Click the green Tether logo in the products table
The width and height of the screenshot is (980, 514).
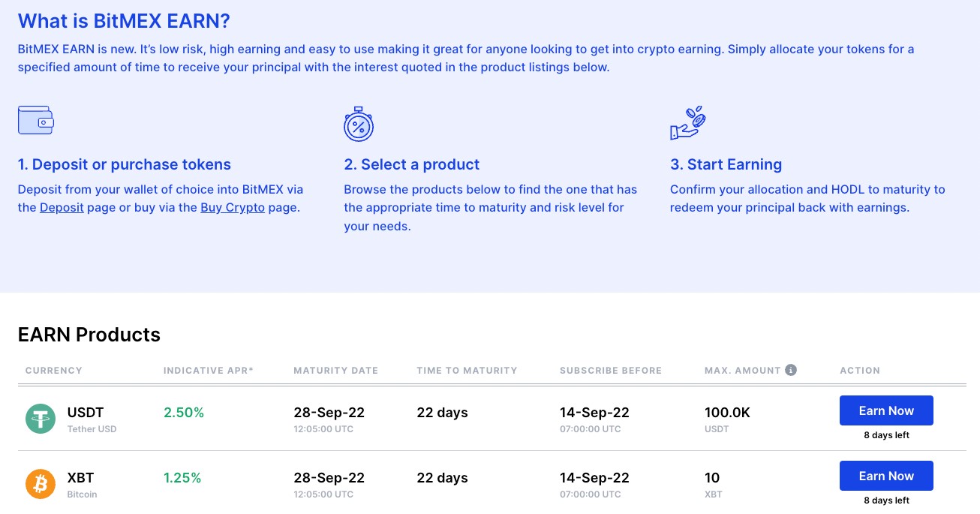pyautogui.click(x=40, y=418)
